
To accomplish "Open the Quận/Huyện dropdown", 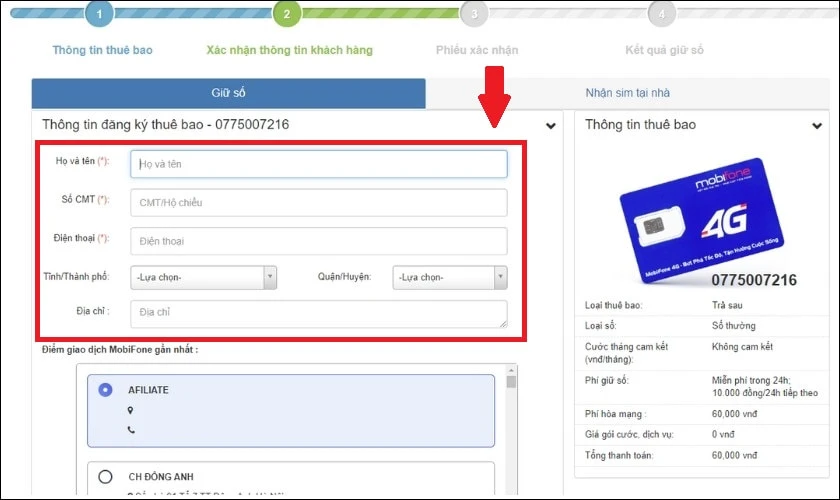I will 450,278.
